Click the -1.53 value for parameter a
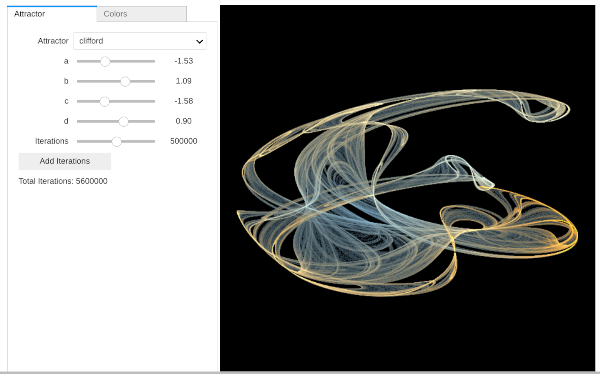The width and height of the screenshot is (600, 374). point(184,61)
